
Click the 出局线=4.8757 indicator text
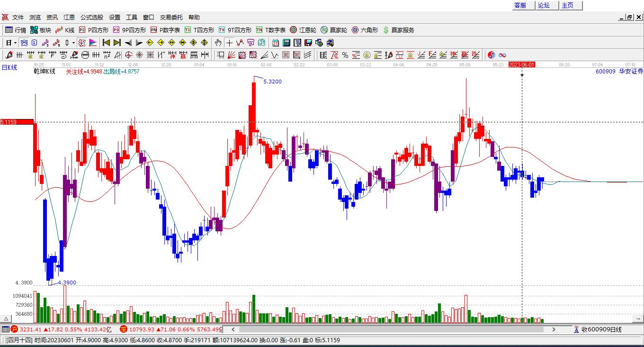click(x=121, y=72)
